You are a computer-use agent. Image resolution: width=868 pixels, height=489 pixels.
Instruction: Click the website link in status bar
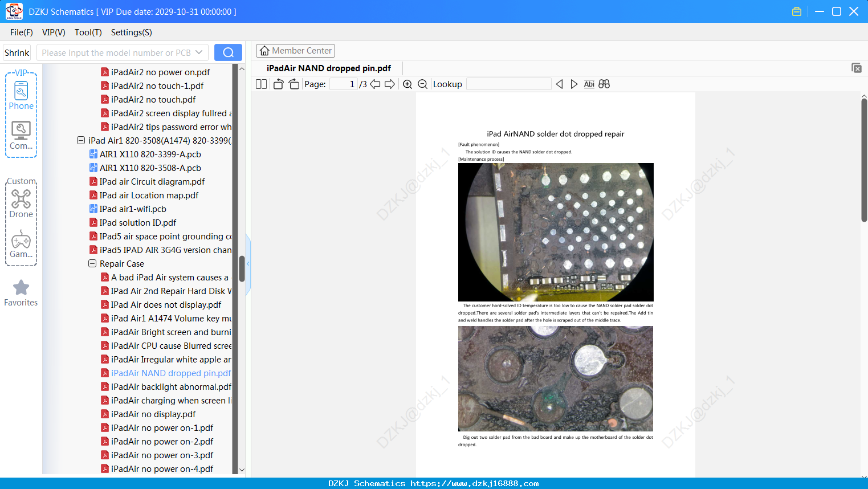474,483
